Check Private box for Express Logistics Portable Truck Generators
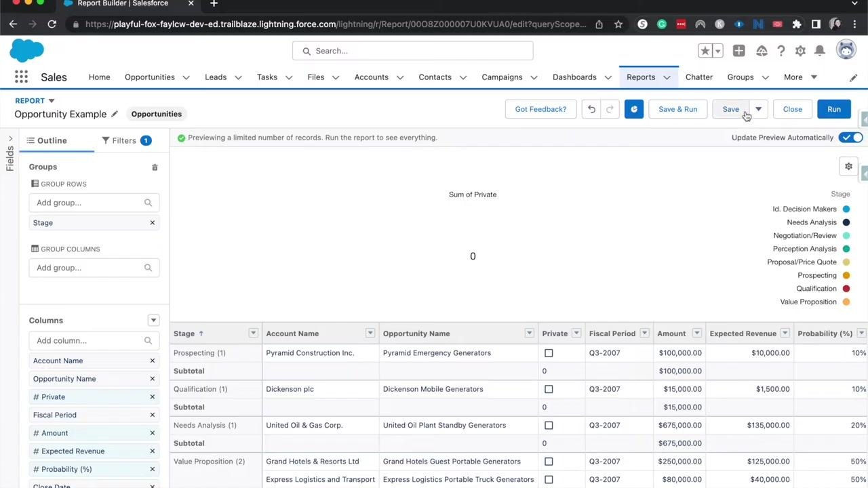 [549, 480]
